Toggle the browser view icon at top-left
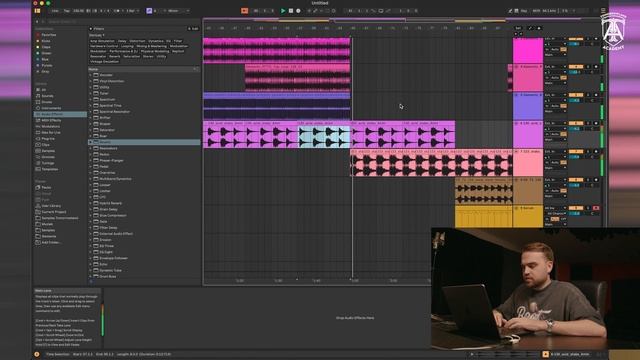The image size is (640, 360). point(38,11)
